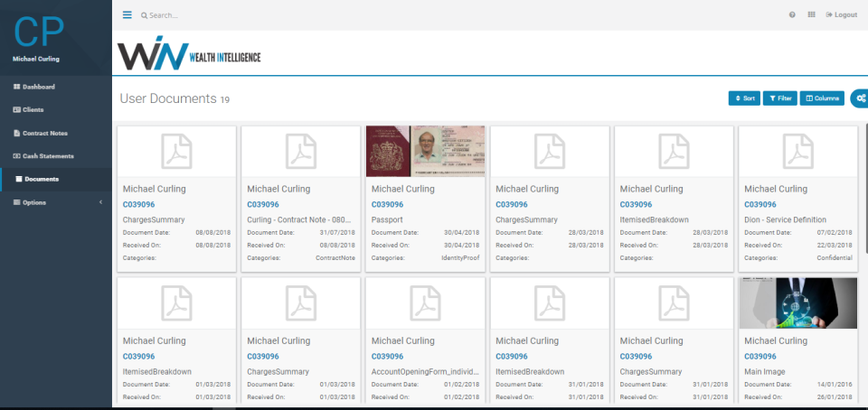Viewport: 868px width, 410px height.
Task: Open the apps grid icon
Action: pyautogui.click(x=811, y=15)
